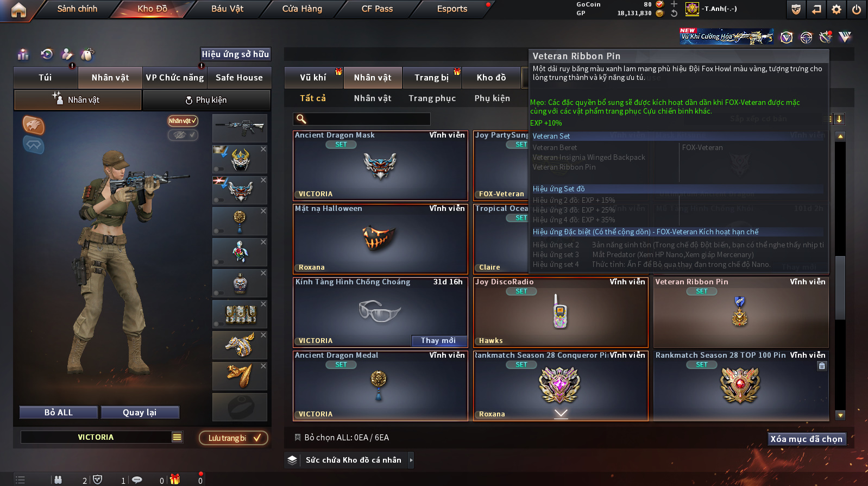
Task: Click the Vũ Khí Cường Hóa banner
Action: pyautogui.click(x=727, y=36)
